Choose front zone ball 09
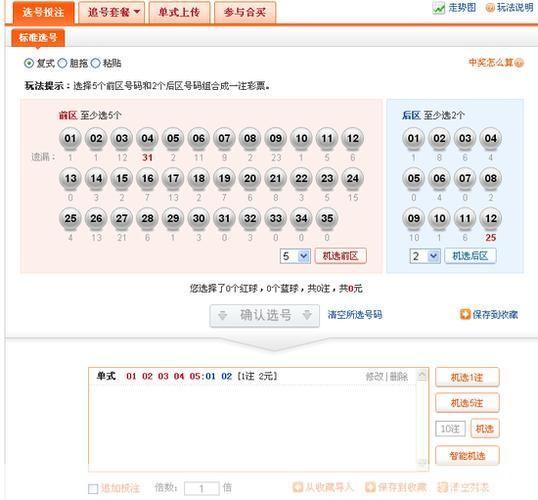This screenshot has height=500, width=538. [276, 138]
